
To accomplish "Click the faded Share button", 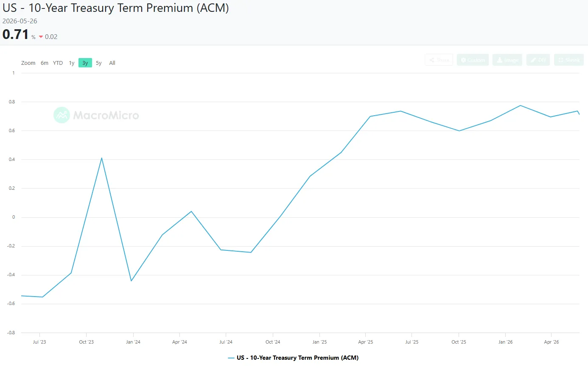I will click(439, 60).
